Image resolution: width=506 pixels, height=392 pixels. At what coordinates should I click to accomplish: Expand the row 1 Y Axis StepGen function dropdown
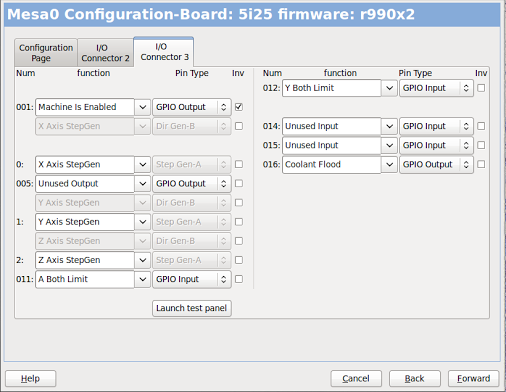tap(143, 222)
